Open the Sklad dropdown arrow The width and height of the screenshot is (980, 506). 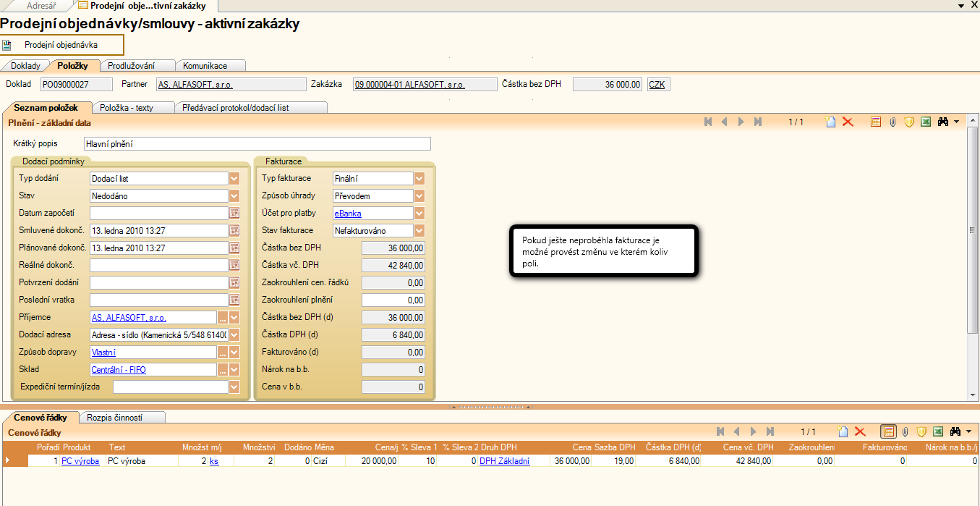point(234,370)
